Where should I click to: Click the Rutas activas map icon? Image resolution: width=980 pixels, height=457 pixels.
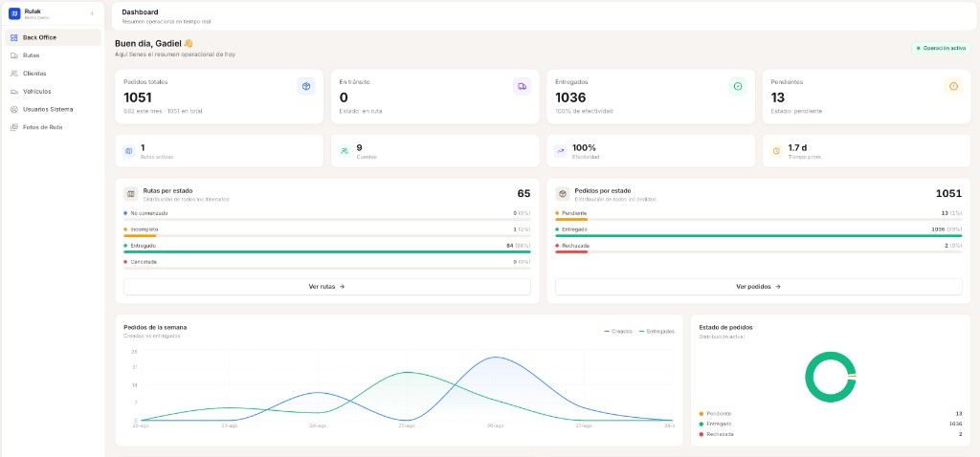[x=129, y=151]
